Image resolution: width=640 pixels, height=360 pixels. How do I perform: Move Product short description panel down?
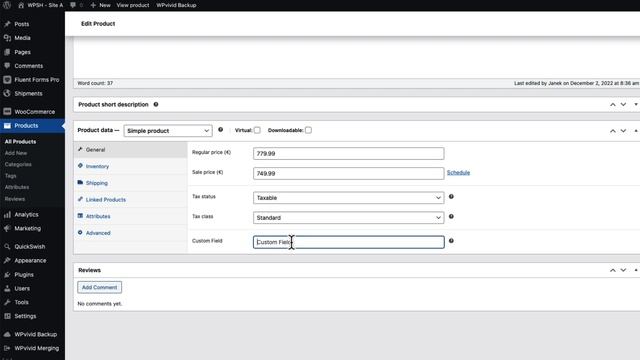[x=623, y=104]
